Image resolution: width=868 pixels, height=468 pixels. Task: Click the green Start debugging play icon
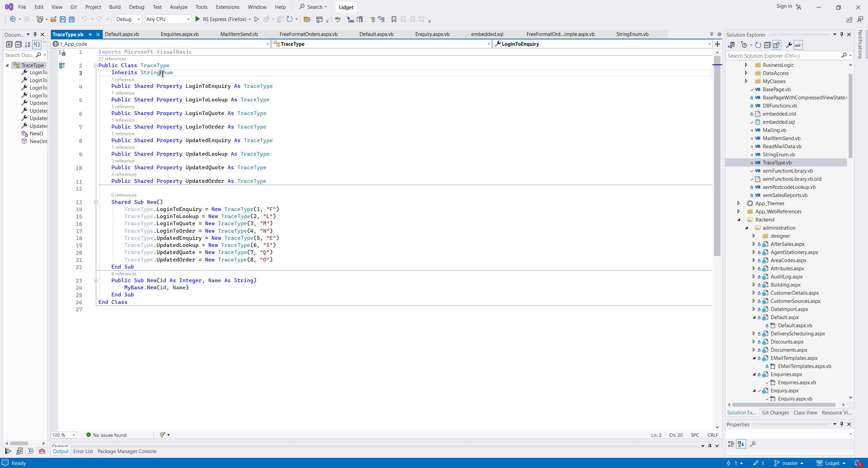[197, 19]
